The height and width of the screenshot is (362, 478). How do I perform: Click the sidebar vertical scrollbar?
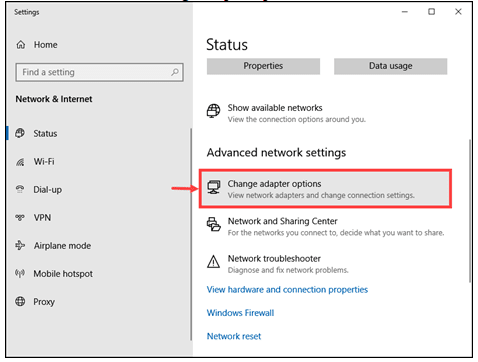(x=191, y=234)
